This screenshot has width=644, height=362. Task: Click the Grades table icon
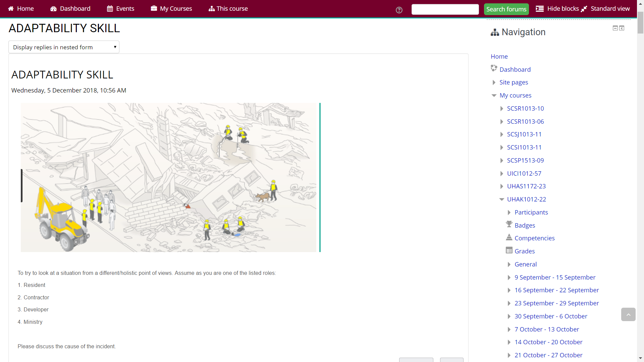(509, 250)
